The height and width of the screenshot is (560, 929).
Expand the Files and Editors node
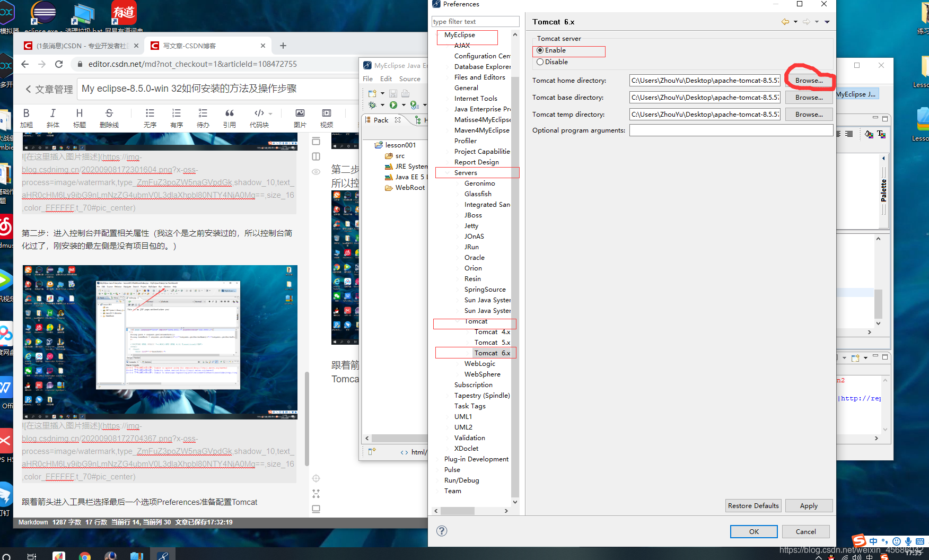click(x=448, y=77)
